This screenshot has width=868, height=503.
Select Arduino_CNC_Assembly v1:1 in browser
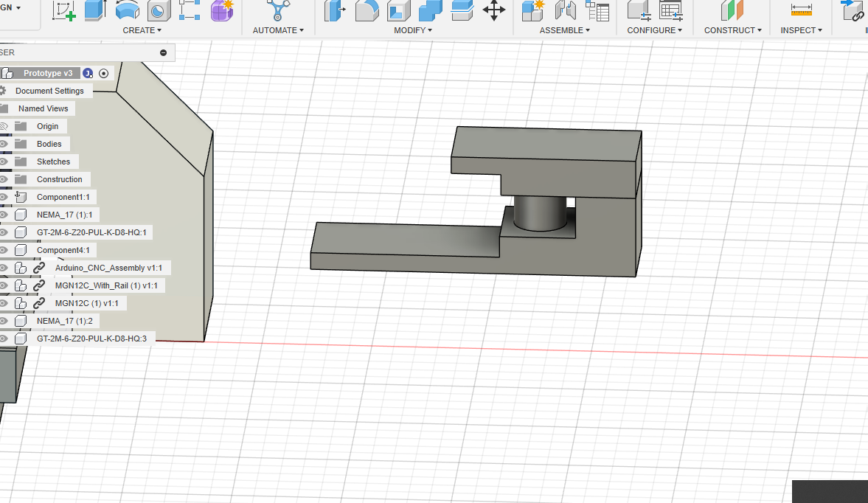tap(108, 268)
